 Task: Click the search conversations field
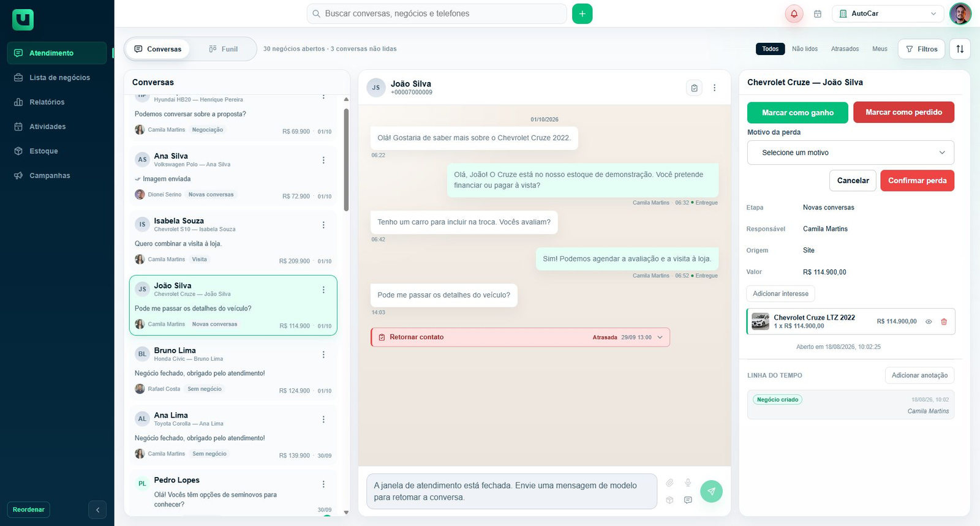click(437, 13)
